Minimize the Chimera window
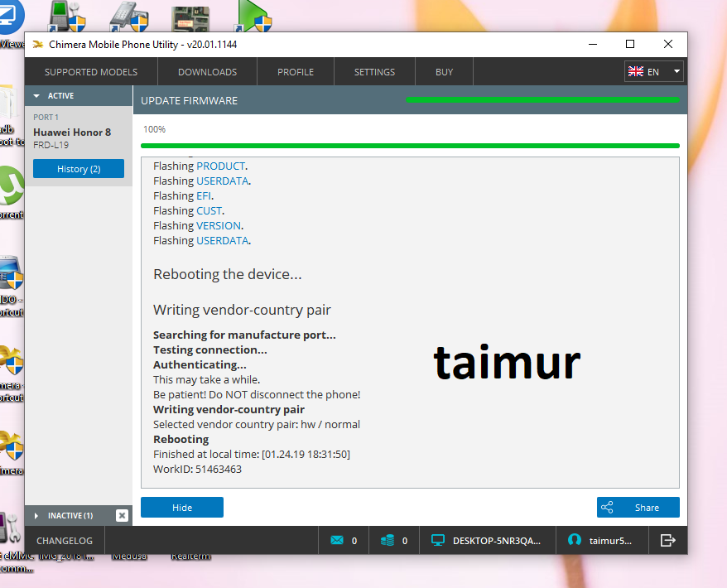Screen dimensions: 727x588 (x=593, y=44)
